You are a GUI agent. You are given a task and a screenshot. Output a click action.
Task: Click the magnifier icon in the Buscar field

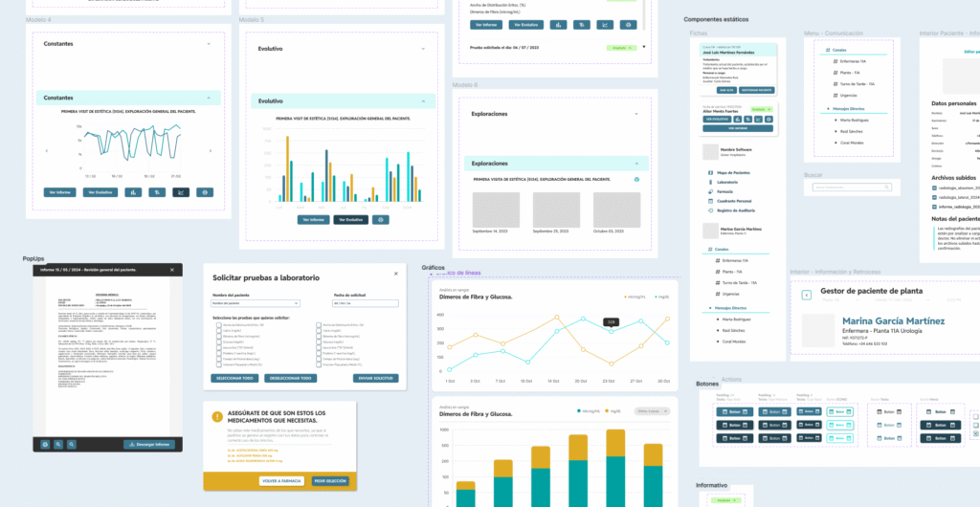click(886, 187)
